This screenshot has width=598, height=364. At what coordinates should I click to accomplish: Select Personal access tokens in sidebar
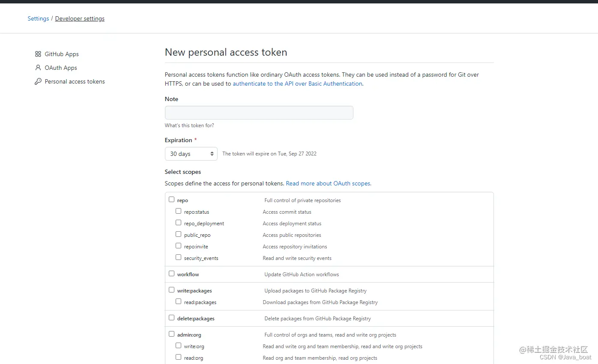75,81
